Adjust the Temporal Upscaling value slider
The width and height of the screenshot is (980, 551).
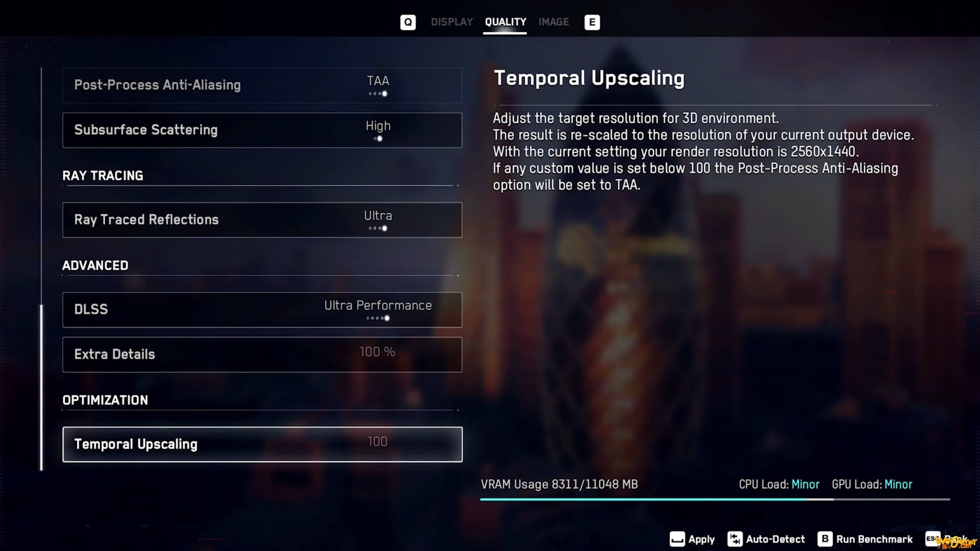click(x=377, y=443)
